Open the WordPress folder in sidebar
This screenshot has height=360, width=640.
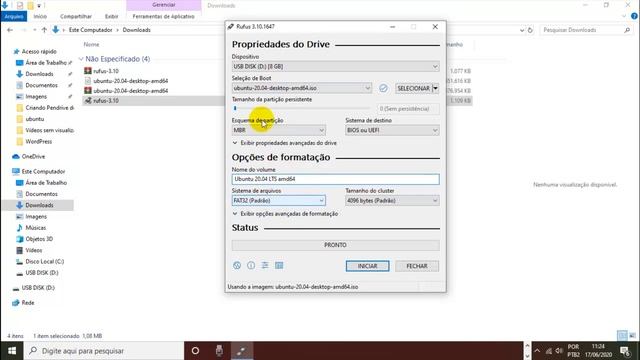pos(38,142)
